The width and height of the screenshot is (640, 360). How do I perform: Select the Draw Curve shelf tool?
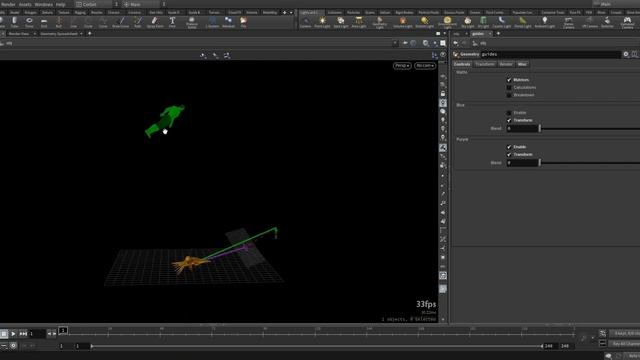120,22
